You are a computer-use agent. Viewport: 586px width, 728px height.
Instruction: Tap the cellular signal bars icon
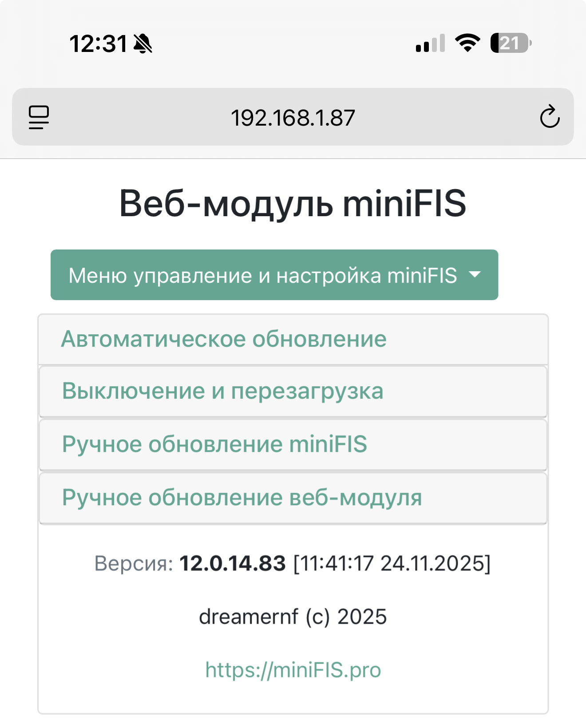pyautogui.click(x=430, y=44)
